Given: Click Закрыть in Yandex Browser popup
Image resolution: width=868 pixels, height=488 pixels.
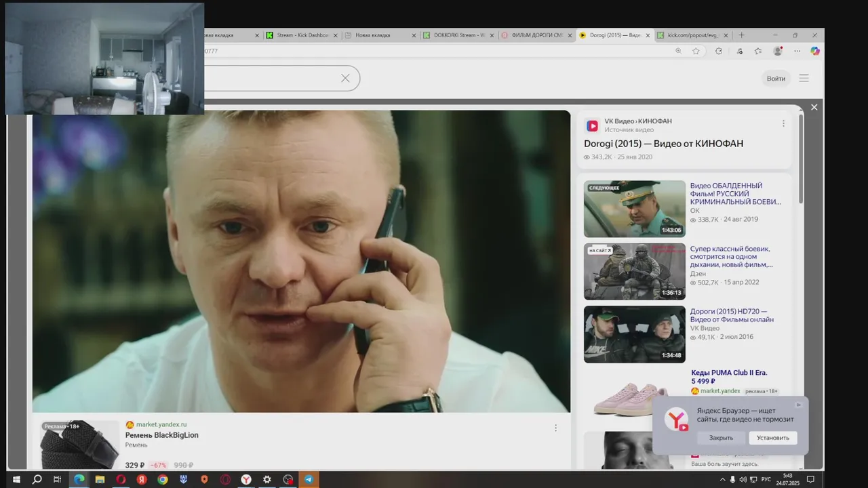Looking at the screenshot, I should (x=721, y=438).
